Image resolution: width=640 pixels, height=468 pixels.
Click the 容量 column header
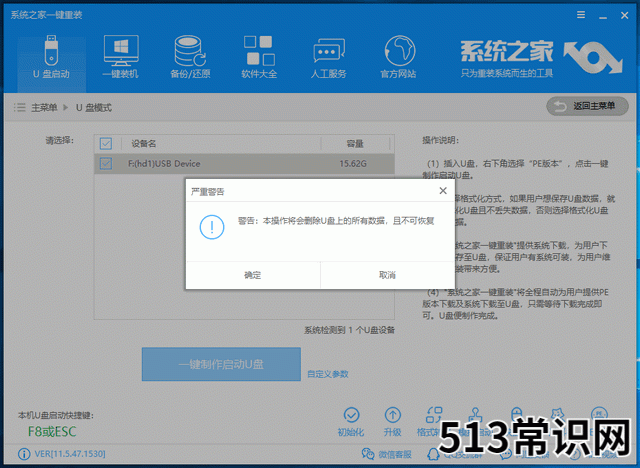(x=355, y=144)
